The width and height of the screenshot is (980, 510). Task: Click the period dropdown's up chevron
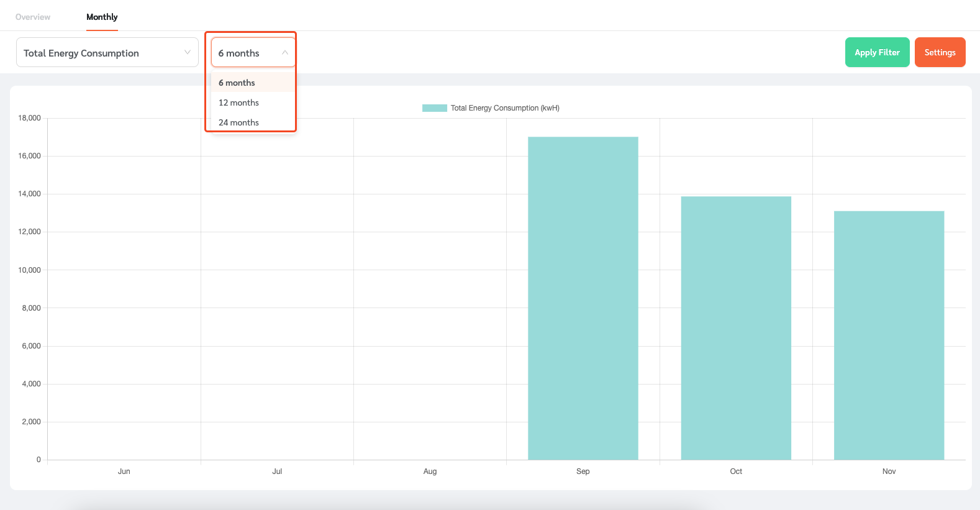click(x=285, y=52)
